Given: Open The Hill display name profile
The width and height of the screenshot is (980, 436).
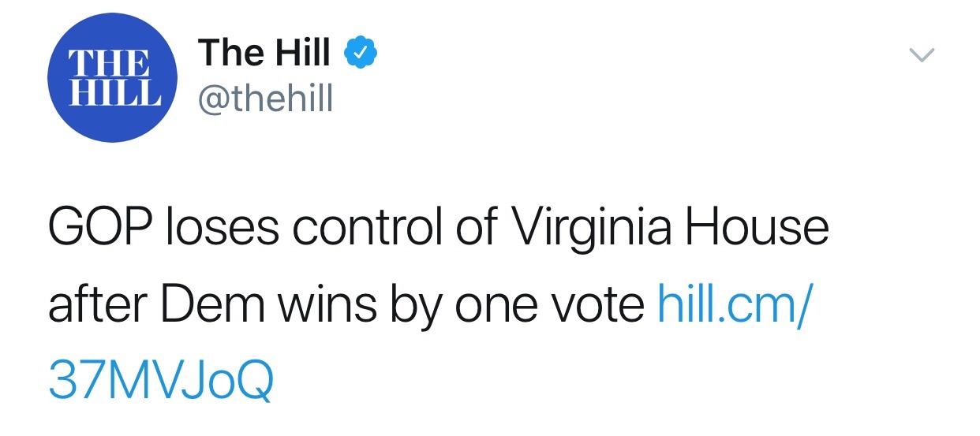Looking at the screenshot, I should coord(265,53).
